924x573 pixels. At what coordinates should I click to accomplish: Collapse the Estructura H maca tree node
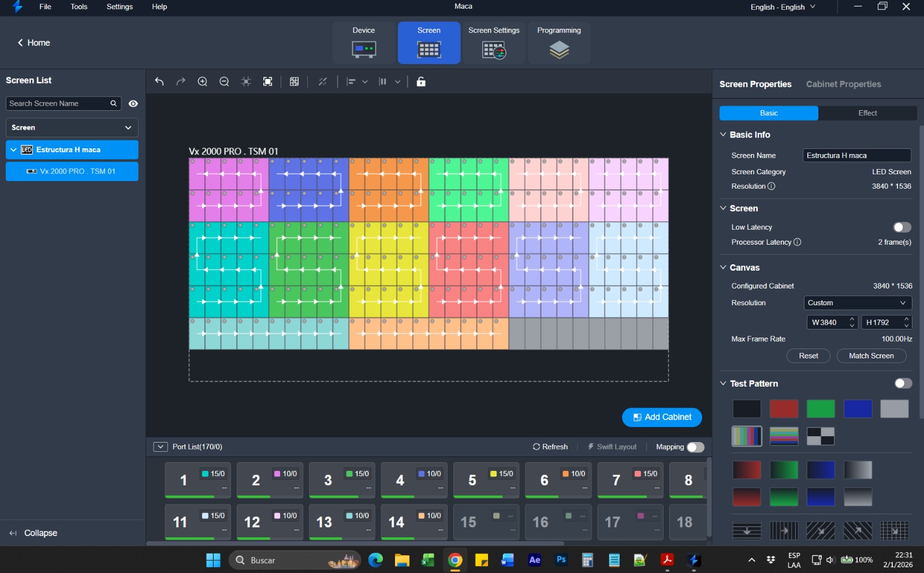pyautogui.click(x=13, y=150)
